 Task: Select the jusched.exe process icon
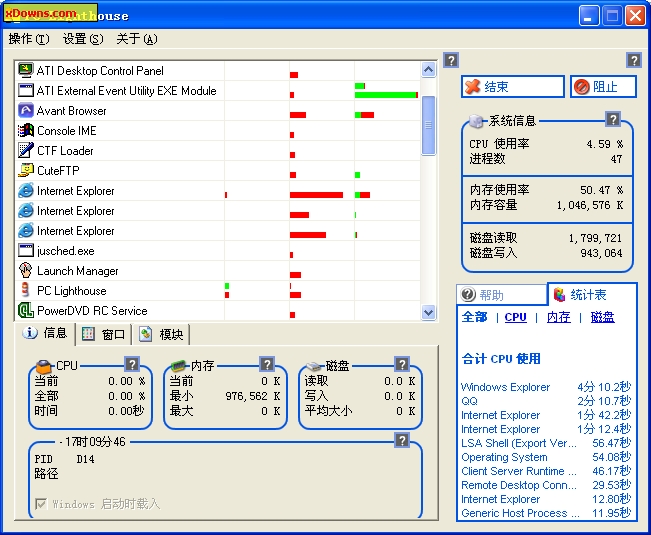(25, 250)
